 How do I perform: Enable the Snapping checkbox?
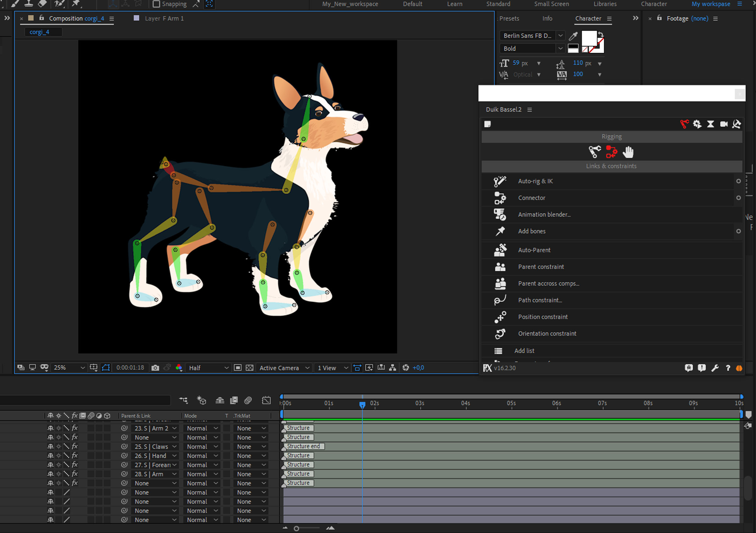click(156, 4)
